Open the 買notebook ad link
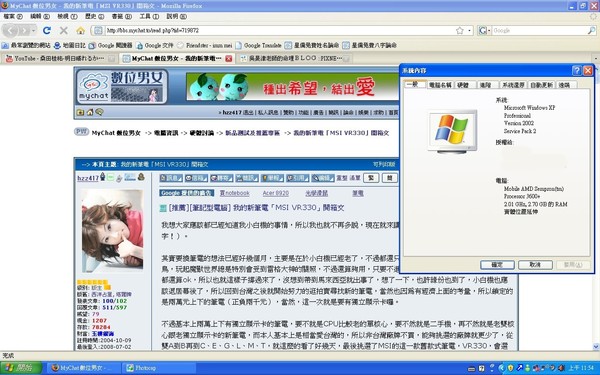The width and height of the screenshot is (600, 375). [x=234, y=193]
